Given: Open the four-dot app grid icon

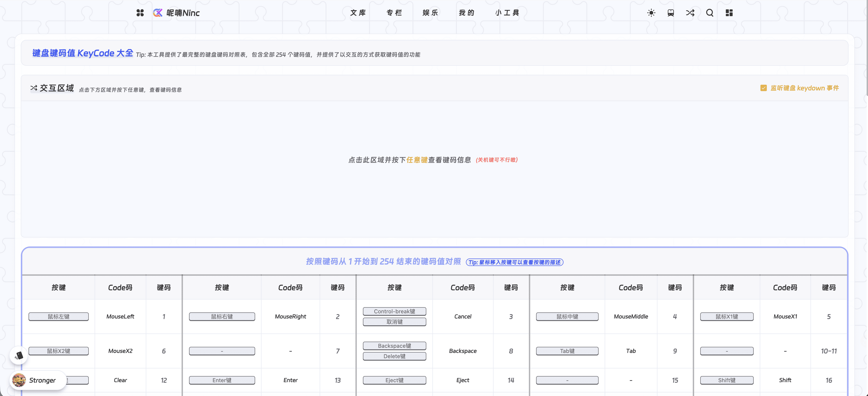Looking at the screenshot, I should pyautogui.click(x=140, y=13).
